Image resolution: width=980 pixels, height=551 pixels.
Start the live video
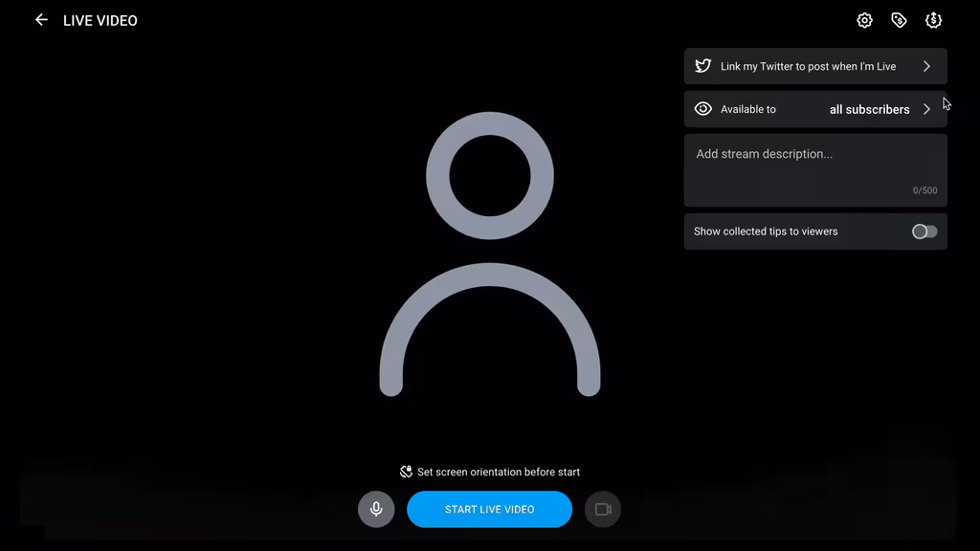click(489, 509)
